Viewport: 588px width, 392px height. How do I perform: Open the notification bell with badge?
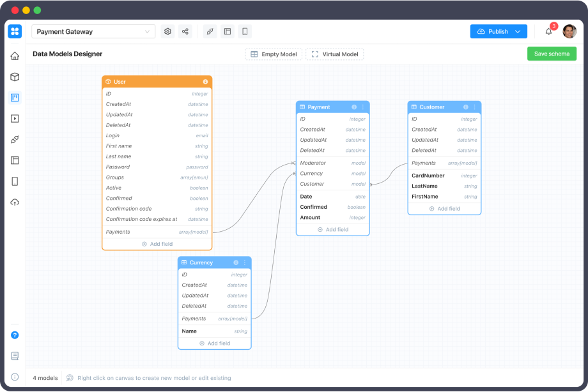click(548, 31)
